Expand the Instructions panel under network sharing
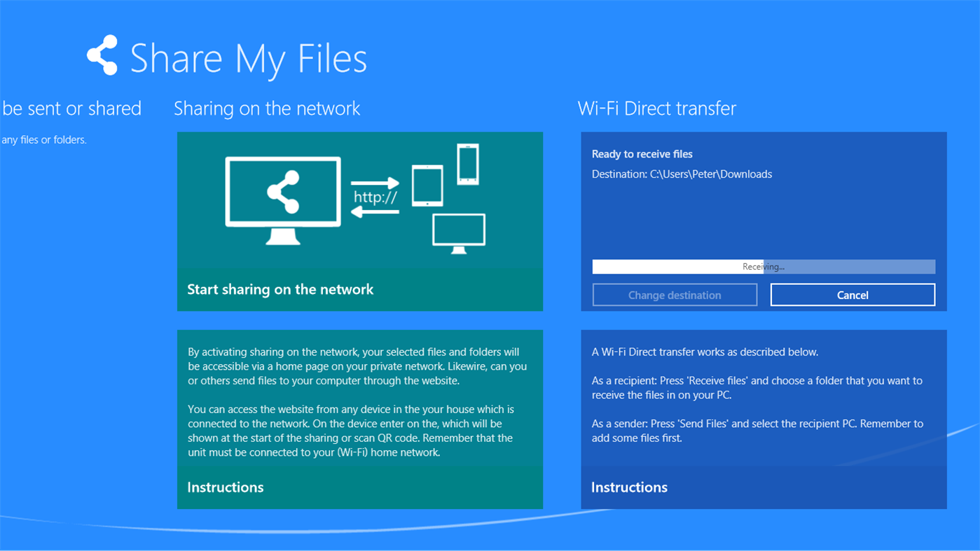Viewport: 980px width, 551px height. click(x=225, y=487)
